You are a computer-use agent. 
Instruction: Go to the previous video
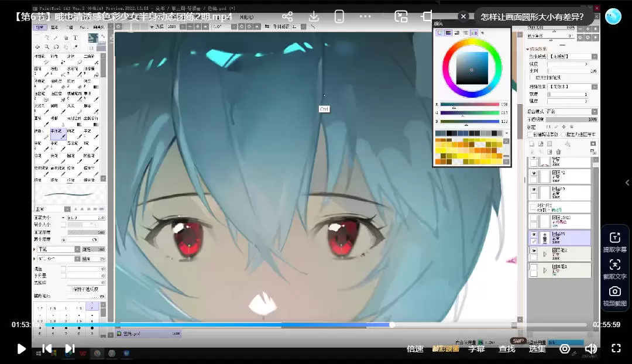tap(47, 349)
